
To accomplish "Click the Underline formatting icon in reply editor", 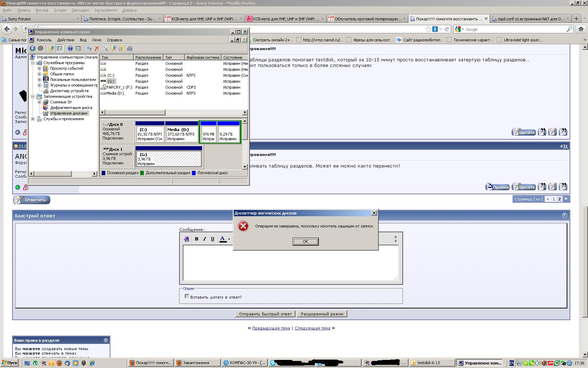I will tap(212, 239).
